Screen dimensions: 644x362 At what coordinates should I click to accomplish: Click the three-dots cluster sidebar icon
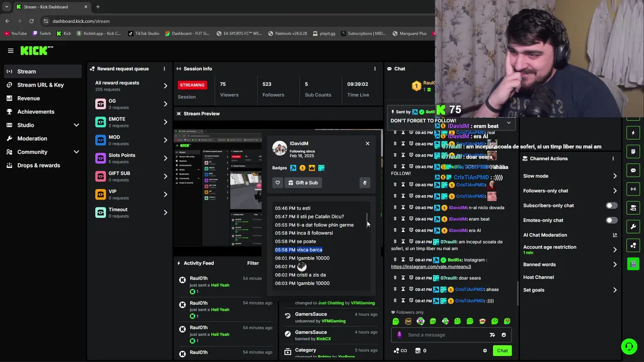(633, 245)
